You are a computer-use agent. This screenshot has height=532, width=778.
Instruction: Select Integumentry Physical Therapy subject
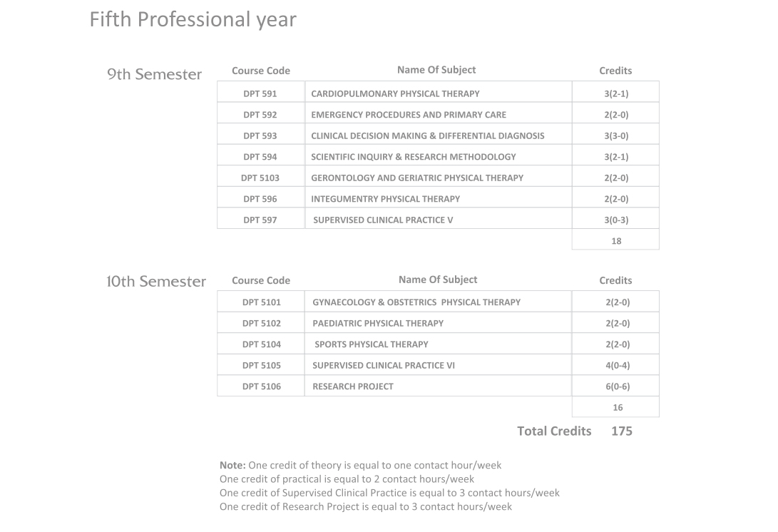click(x=385, y=199)
